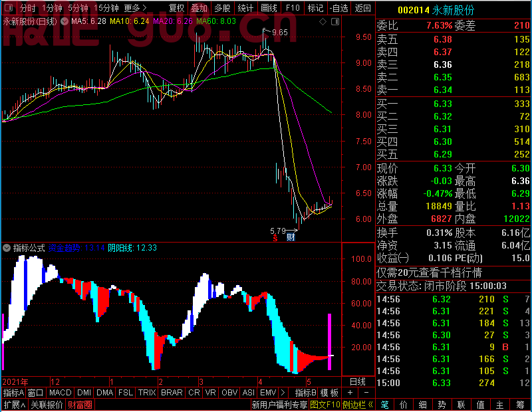The width and height of the screenshot is (532, 412).
Task: Click 资金趋势 indicator value label
Action: point(76,248)
